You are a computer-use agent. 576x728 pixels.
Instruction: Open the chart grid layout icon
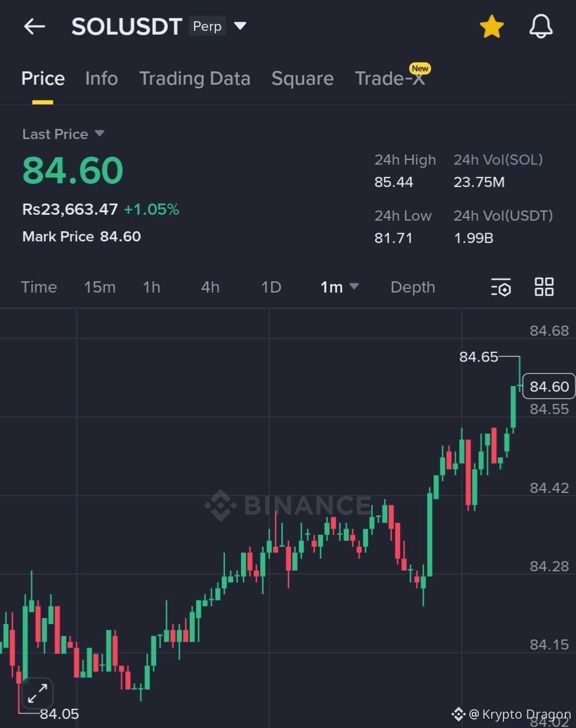point(544,287)
